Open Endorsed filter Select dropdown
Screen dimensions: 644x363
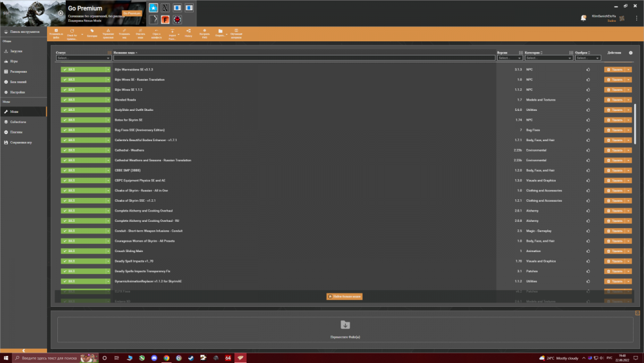coord(588,58)
